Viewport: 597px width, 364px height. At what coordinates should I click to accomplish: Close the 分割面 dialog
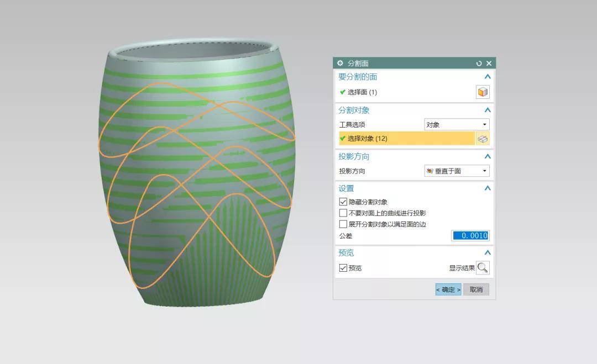point(489,64)
